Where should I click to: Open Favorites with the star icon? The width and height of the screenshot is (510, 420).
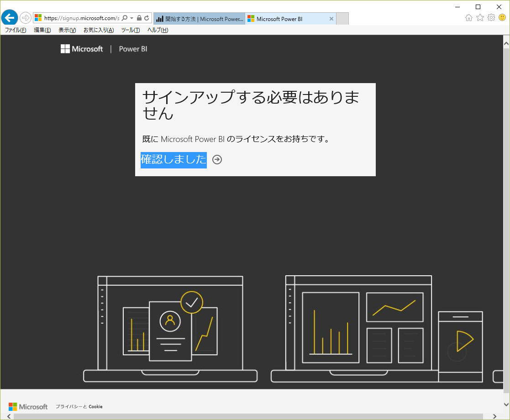pyautogui.click(x=480, y=17)
